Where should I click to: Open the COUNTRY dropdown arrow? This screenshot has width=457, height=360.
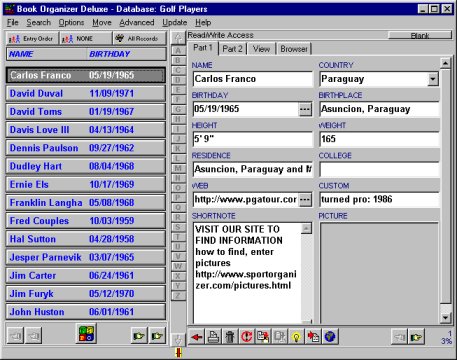coord(433,79)
